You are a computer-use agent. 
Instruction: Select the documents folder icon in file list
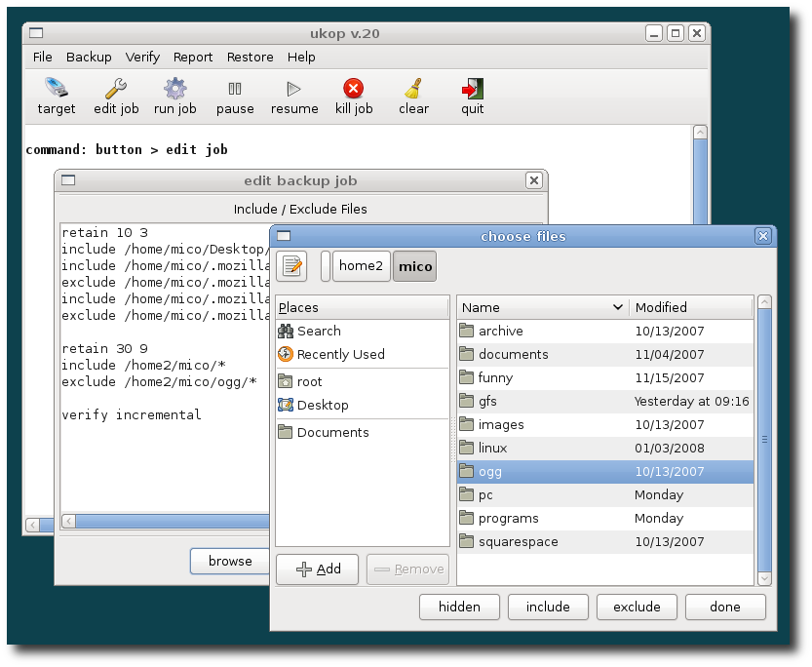point(467,354)
